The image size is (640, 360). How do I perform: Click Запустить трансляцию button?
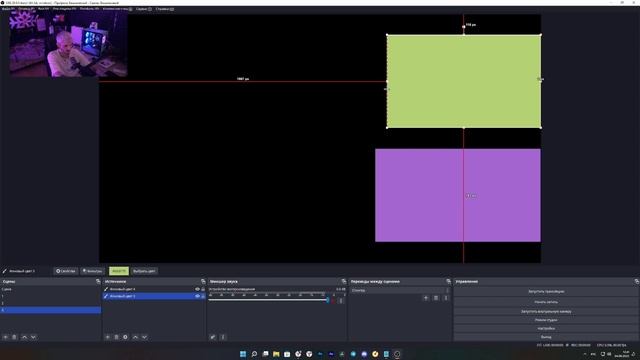tap(546, 291)
